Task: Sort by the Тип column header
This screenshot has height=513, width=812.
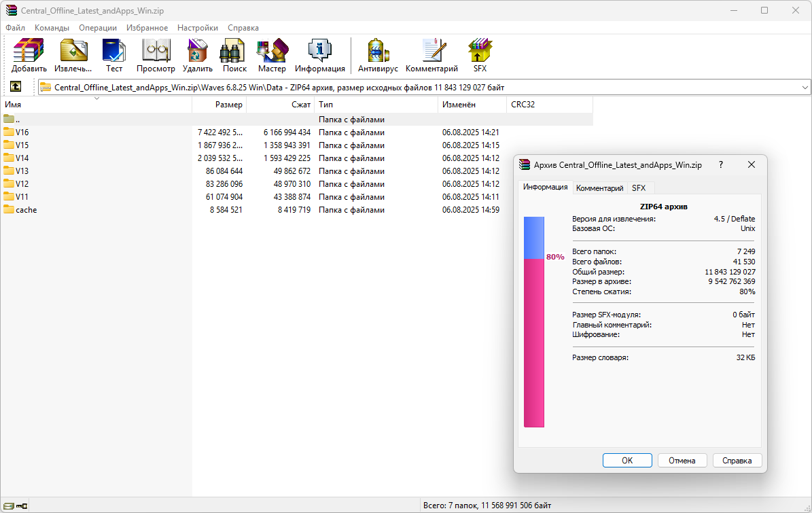Action: (x=376, y=104)
